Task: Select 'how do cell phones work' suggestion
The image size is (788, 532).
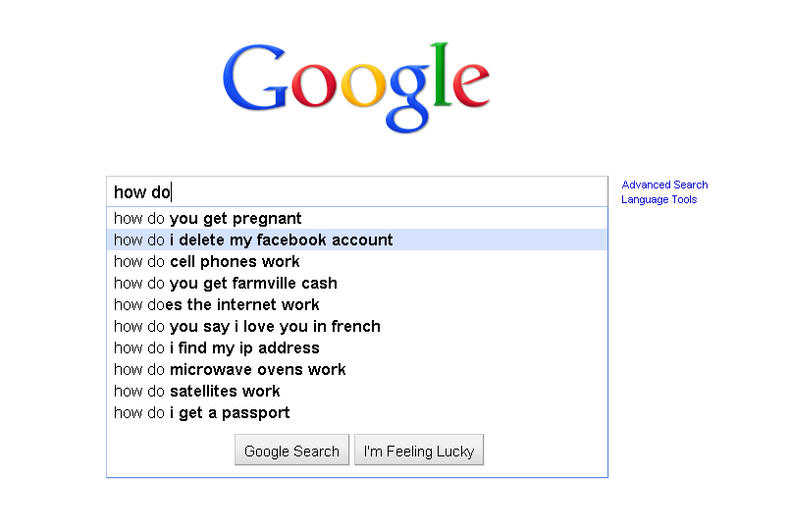Action: pyautogui.click(x=357, y=261)
